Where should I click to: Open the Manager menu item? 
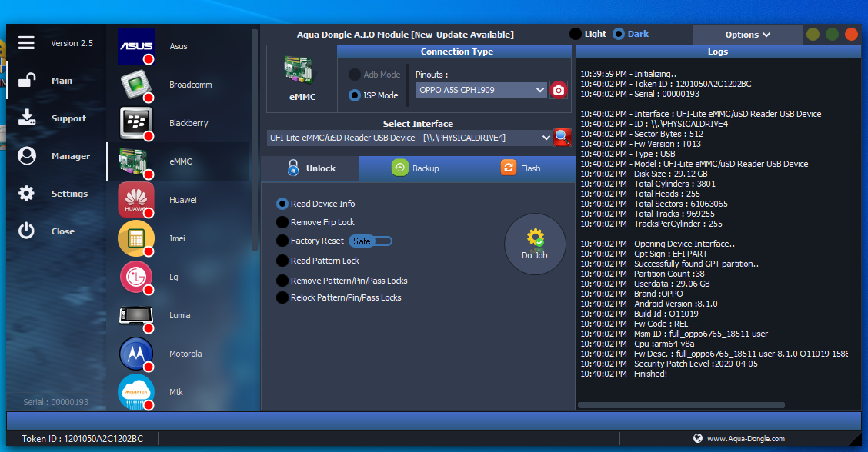click(70, 156)
